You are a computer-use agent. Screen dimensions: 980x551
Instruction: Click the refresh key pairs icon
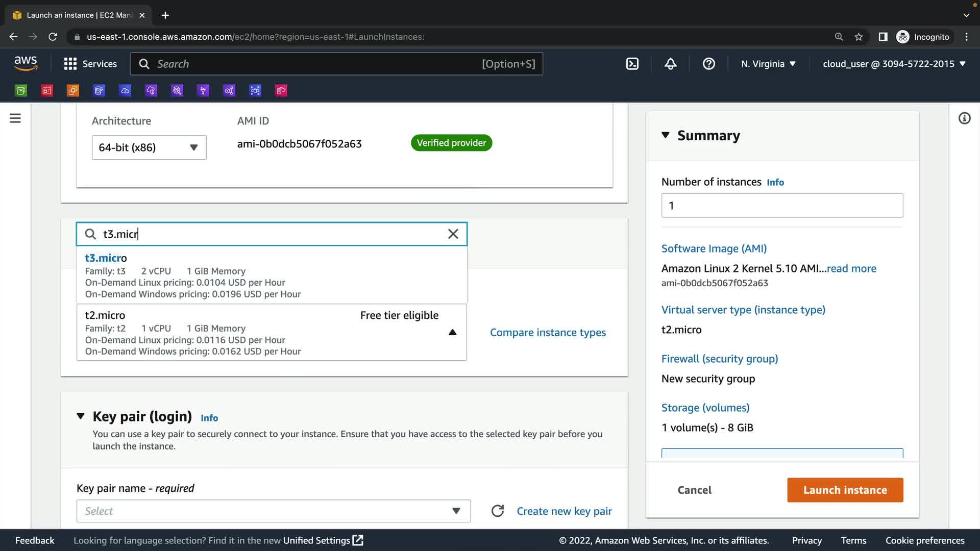(498, 511)
